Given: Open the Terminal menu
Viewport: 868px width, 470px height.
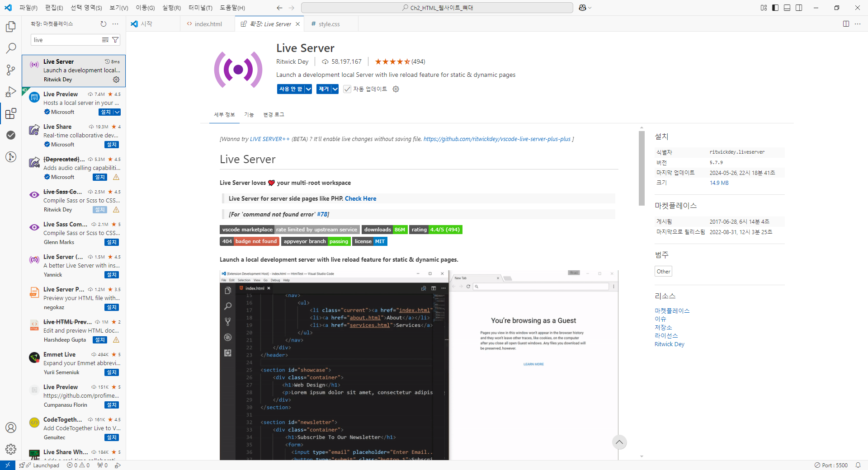Looking at the screenshot, I should tap(200, 8).
